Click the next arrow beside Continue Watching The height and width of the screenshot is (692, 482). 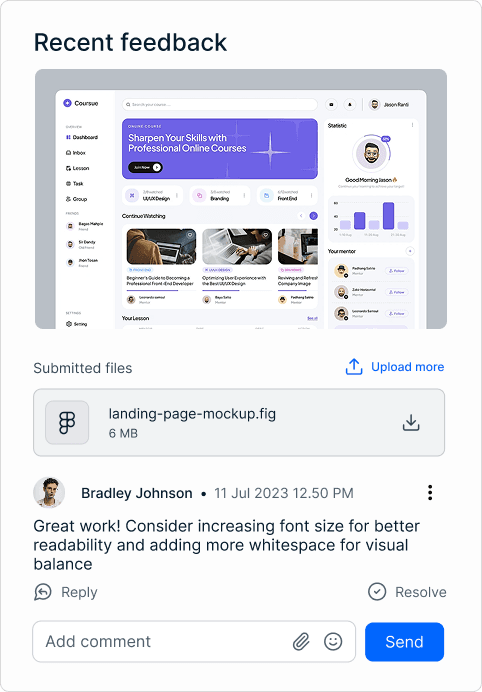pyautogui.click(x=313, y=216)
